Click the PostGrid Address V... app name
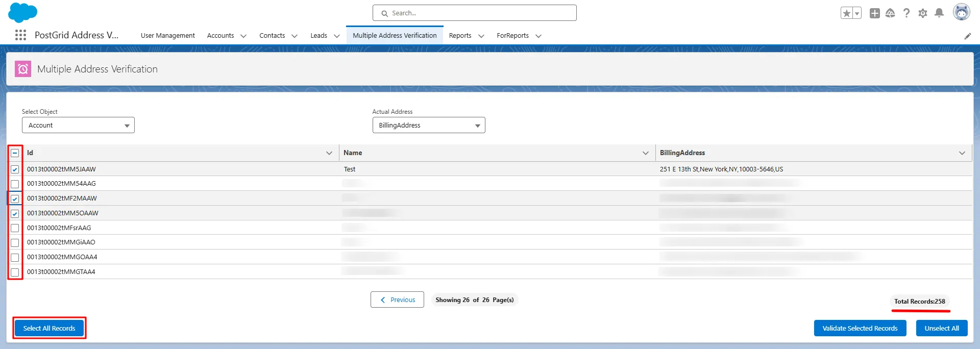Screen dimensions: 980x349 (77, 35)
